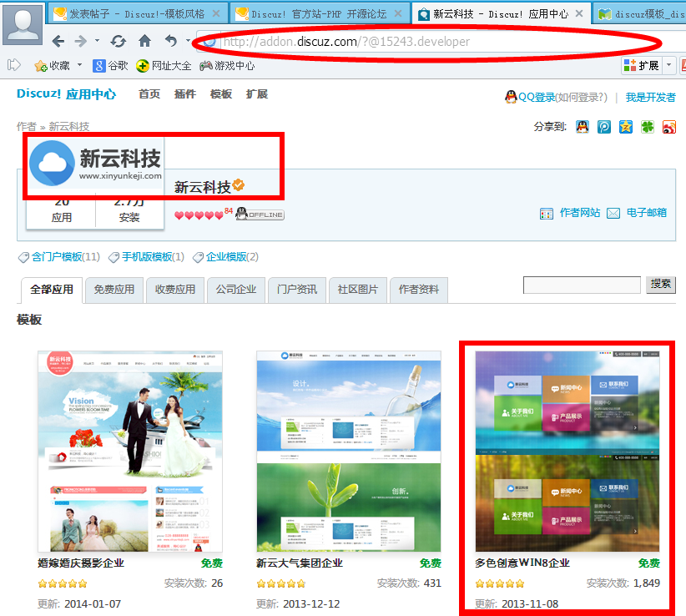Click the QQ OFFLINE status icon

coord(260,214)
